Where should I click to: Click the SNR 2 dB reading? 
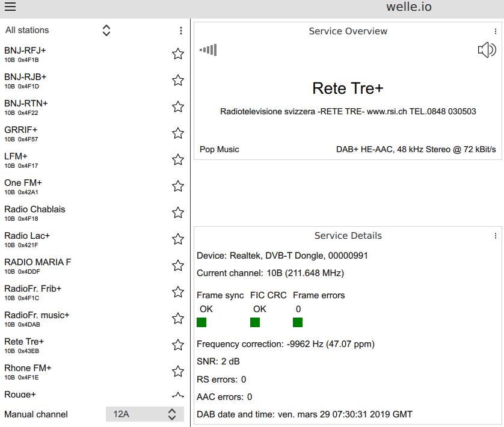(218, 361)
